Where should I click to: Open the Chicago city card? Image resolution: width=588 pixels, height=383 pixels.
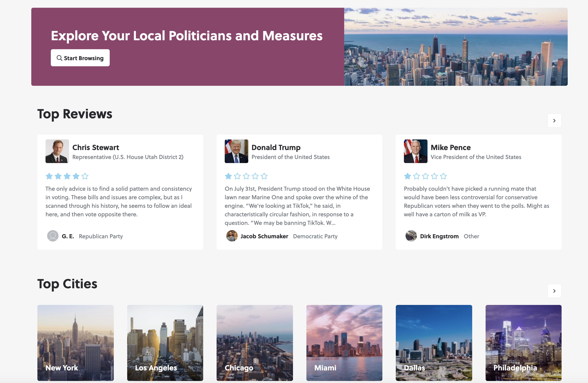click(255, 343)
